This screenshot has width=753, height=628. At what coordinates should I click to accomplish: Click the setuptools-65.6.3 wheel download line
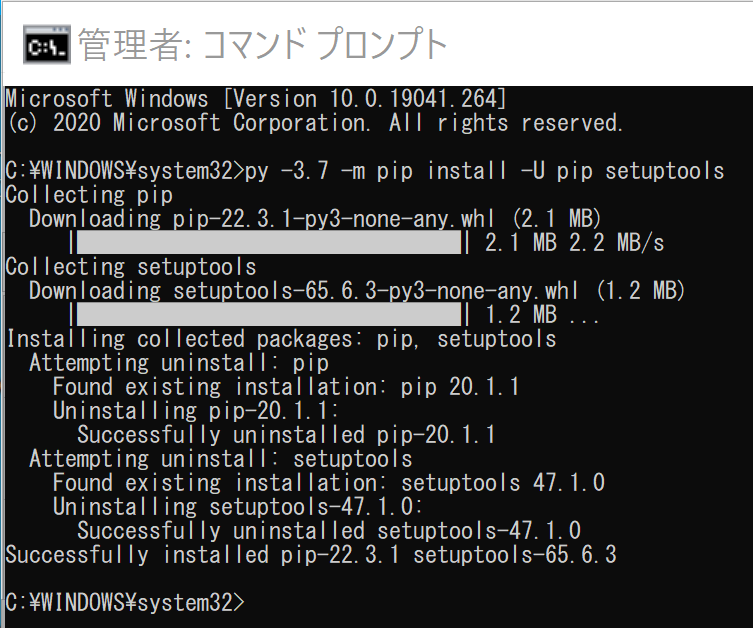point(357,291)
